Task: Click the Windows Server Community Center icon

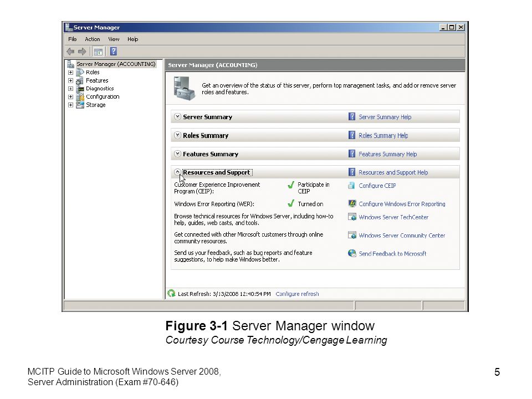Action: tap(352, 235)
